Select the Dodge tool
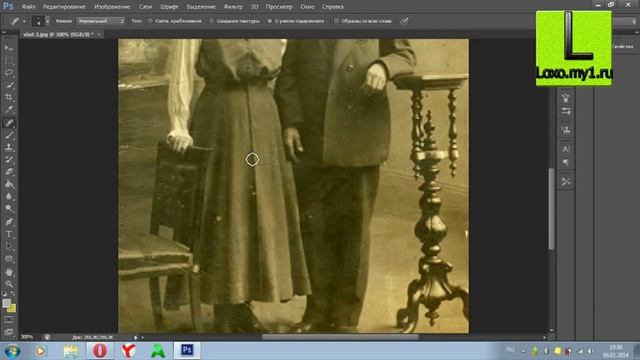 pos(9,209)
